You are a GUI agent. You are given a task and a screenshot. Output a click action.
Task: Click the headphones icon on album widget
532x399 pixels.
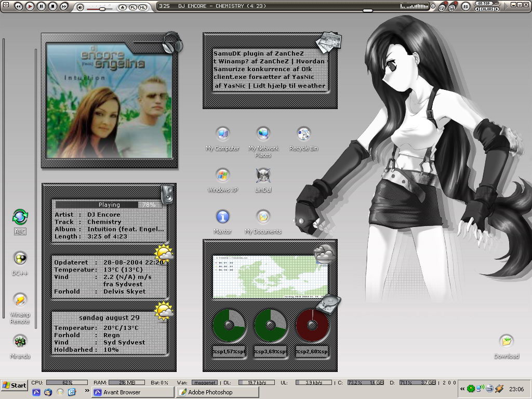click(x=172, y=43)
